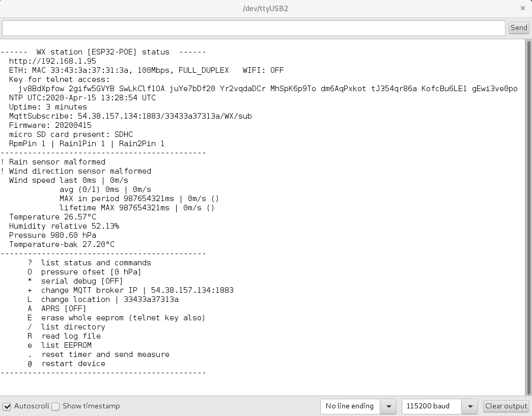Focus the serial message input field

click(x=254, y=28)
